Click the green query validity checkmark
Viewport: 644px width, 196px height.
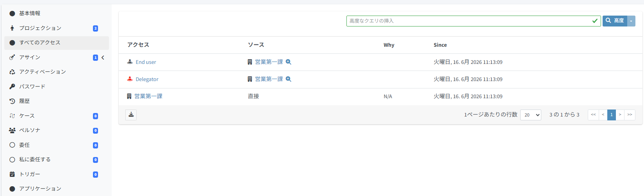click(x=595, y=21)
